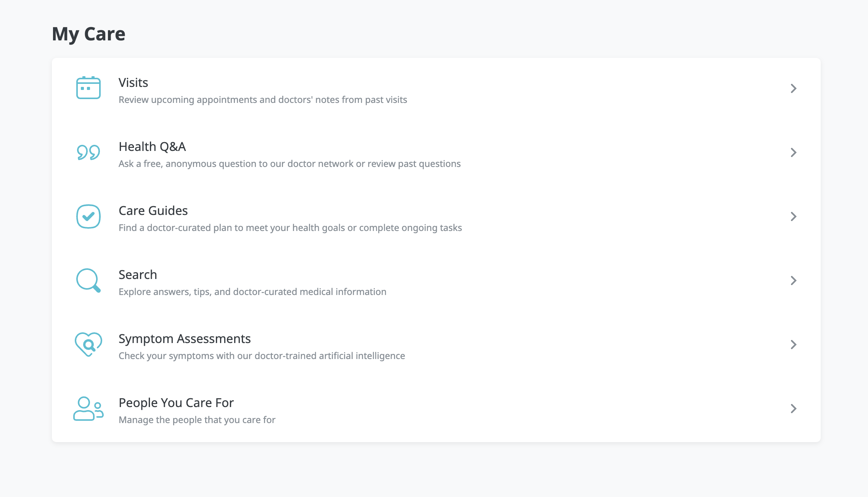This screenshot has height=497, width=868.
Task: Click the Symptom Assessments right chevron
Action: [793, 345]
